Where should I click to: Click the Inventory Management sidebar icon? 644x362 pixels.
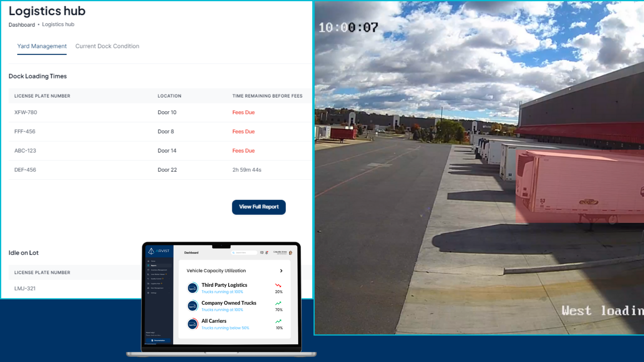148,270
